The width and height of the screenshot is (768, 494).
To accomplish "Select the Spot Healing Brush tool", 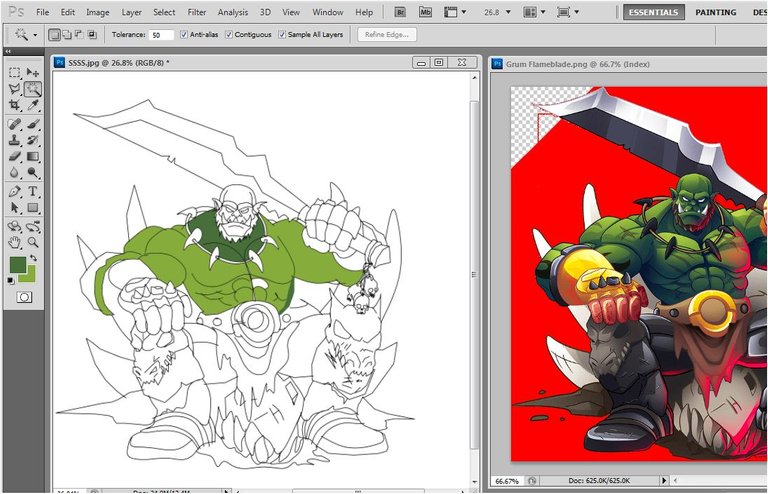I will tap(15, 124).
